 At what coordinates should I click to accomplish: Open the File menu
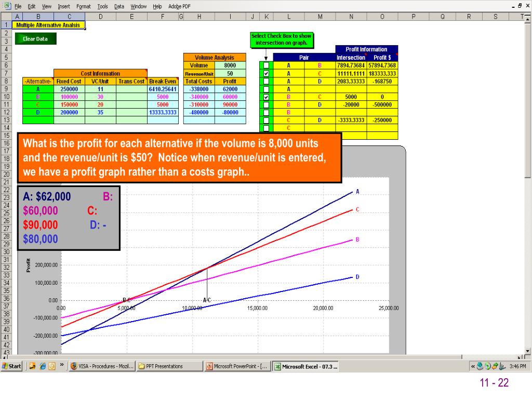(18, 6)
